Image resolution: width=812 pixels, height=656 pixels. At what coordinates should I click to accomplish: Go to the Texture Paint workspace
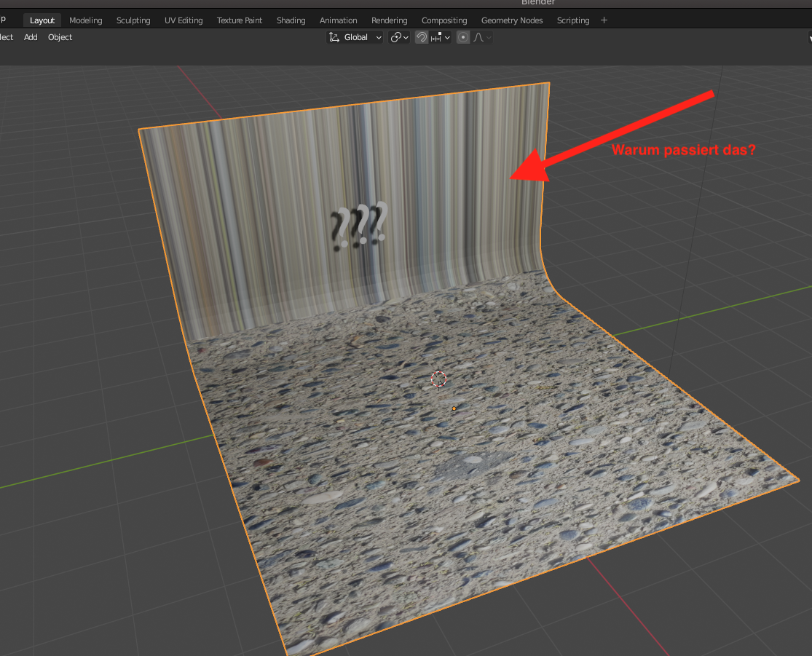click(240, 20)
